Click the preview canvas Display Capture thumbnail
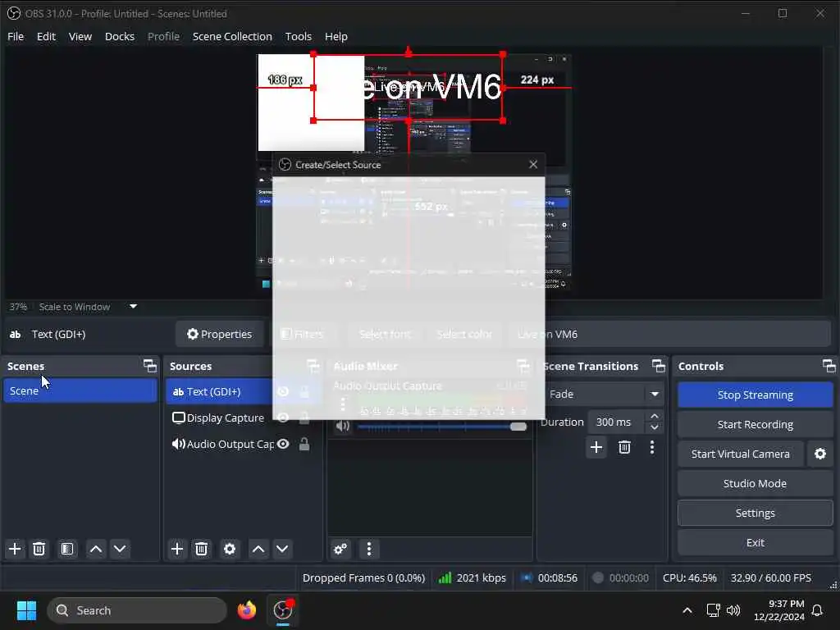Image resolution: width=840 pixels, height=630 pixels. tap(413, 171)
